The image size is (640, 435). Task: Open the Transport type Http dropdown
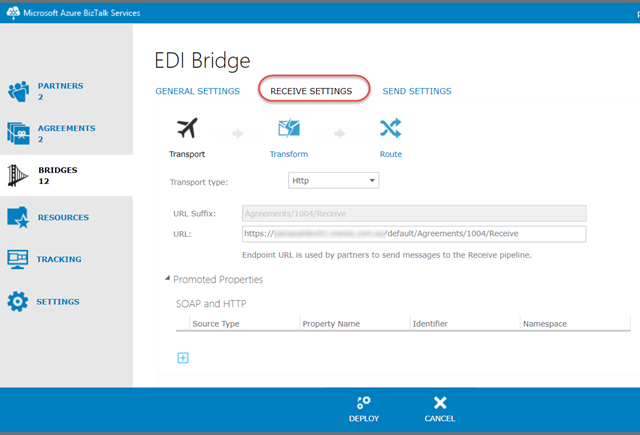pyautogui.click(x=332, y=181)
